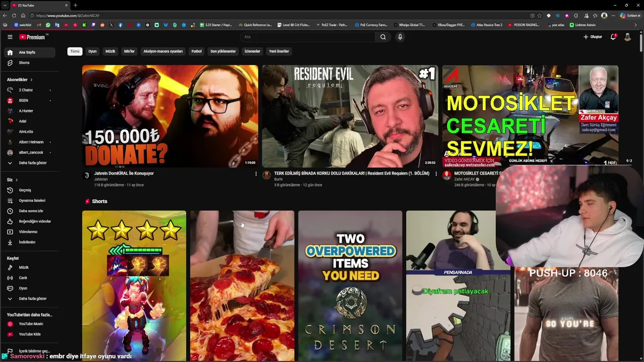
Task: Select the İzlenenler filter chip
Action: click(x=253, y=51)
